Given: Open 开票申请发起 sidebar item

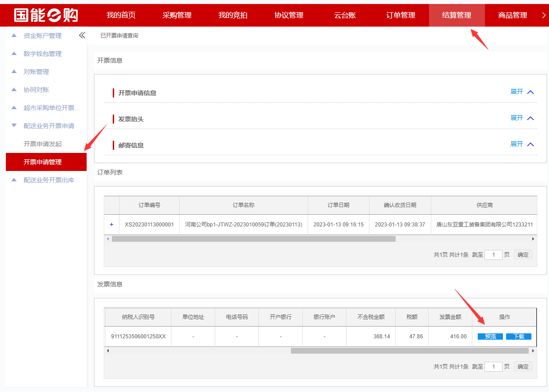Looking at the screenshot, I should click(42, 144).
